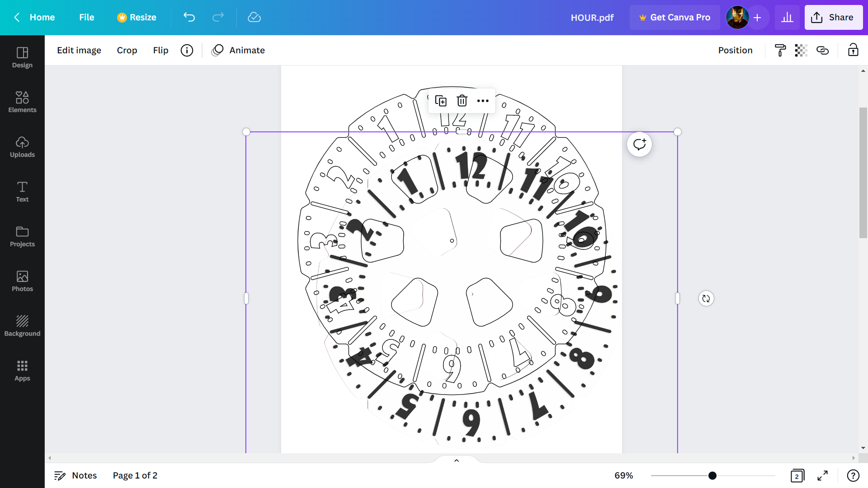Select the copy style paint roller icon
Image resolution: width=868 pixels, height=488 pixels.
(779, 50)
